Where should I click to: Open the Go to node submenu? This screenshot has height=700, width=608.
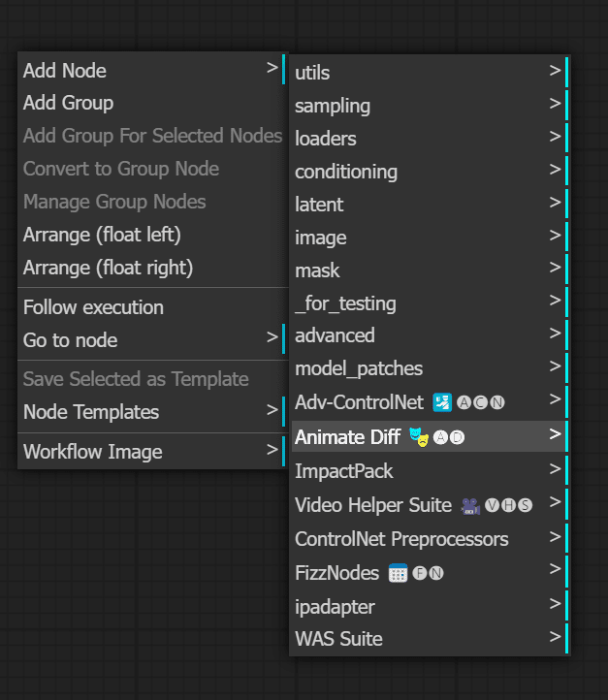152,340
